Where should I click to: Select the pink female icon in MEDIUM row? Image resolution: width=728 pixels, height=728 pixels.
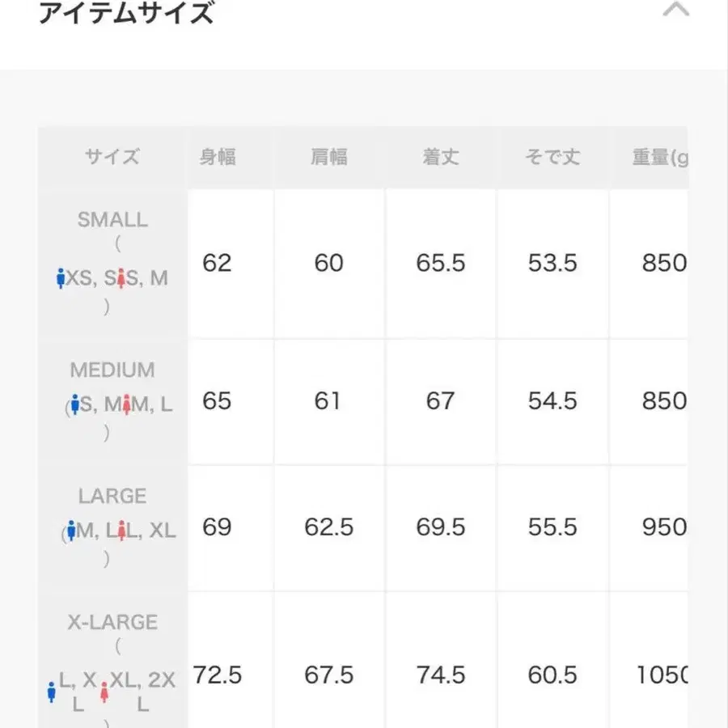pyautogui.click(x=127, y=402)
